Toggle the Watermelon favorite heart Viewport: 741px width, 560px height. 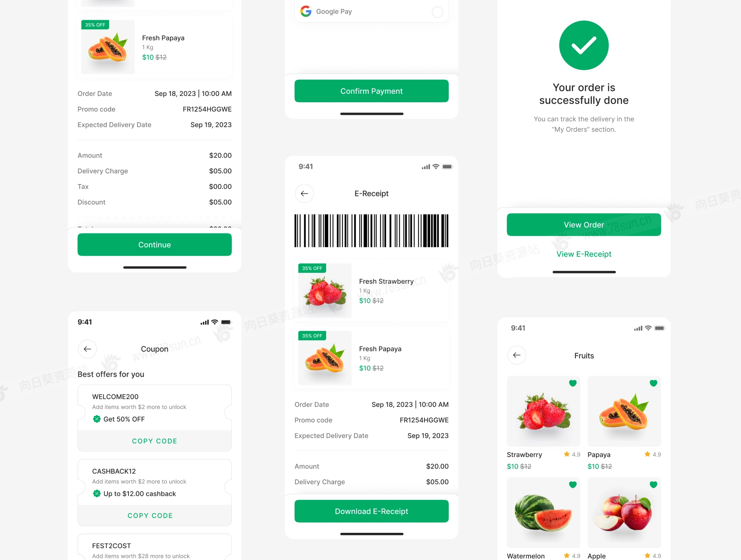click(x=573, y=485)
